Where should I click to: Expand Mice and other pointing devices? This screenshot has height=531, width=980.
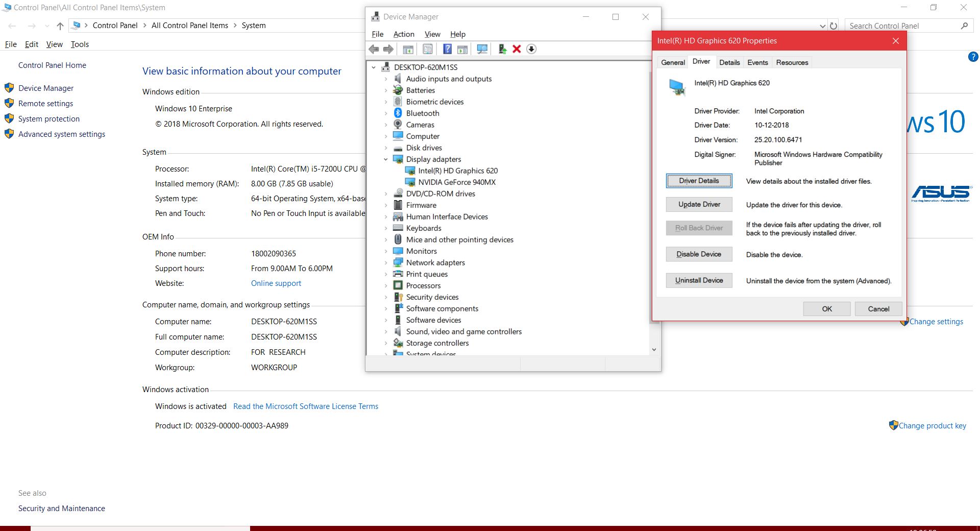pyautogui.click(x=386, y=240)
